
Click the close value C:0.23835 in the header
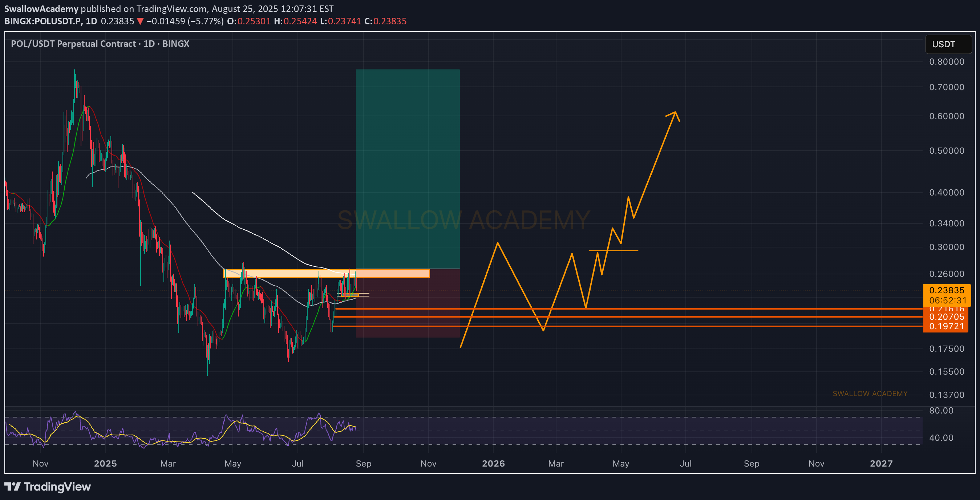point(385,21)
